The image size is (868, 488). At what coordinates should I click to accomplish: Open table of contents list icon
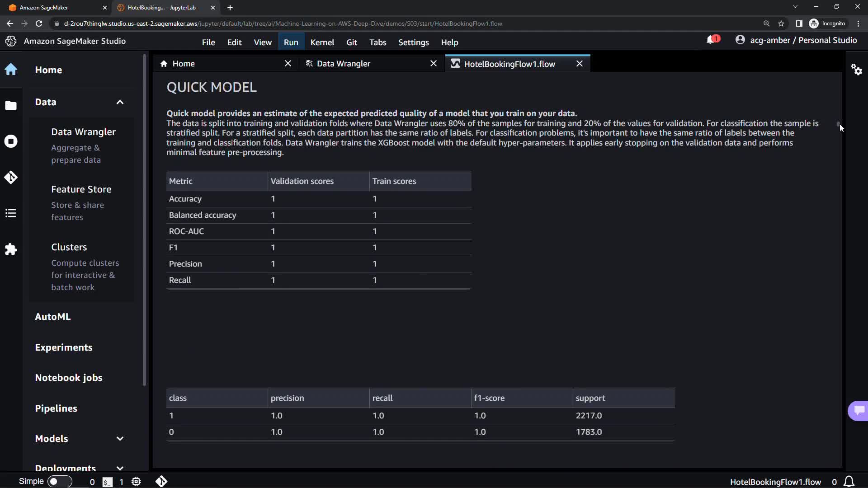[11, 213]
